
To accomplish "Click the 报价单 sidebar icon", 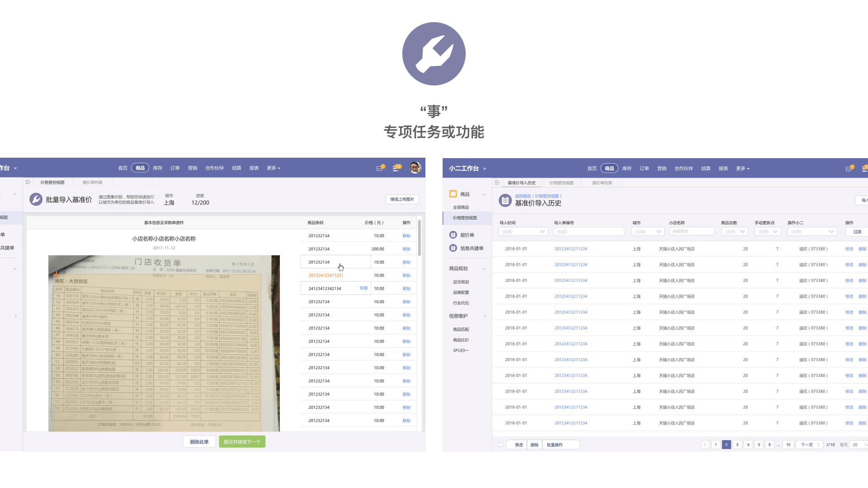I will (453, 235).
